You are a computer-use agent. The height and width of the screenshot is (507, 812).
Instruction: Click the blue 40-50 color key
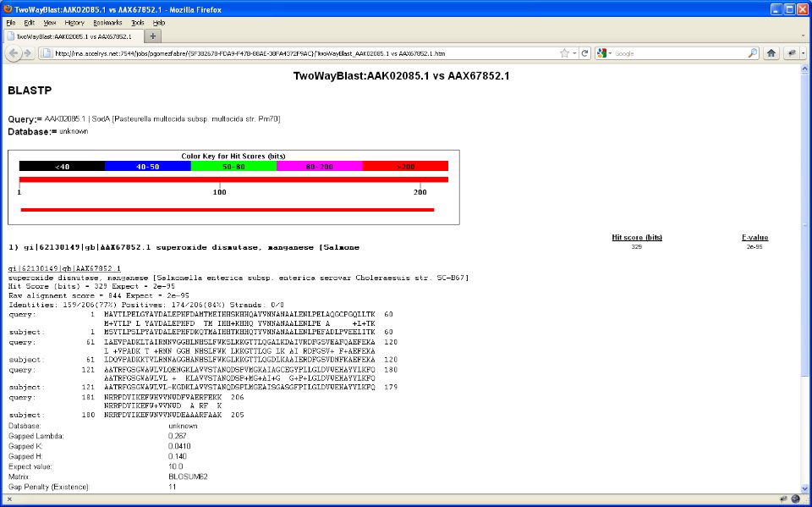148,167
